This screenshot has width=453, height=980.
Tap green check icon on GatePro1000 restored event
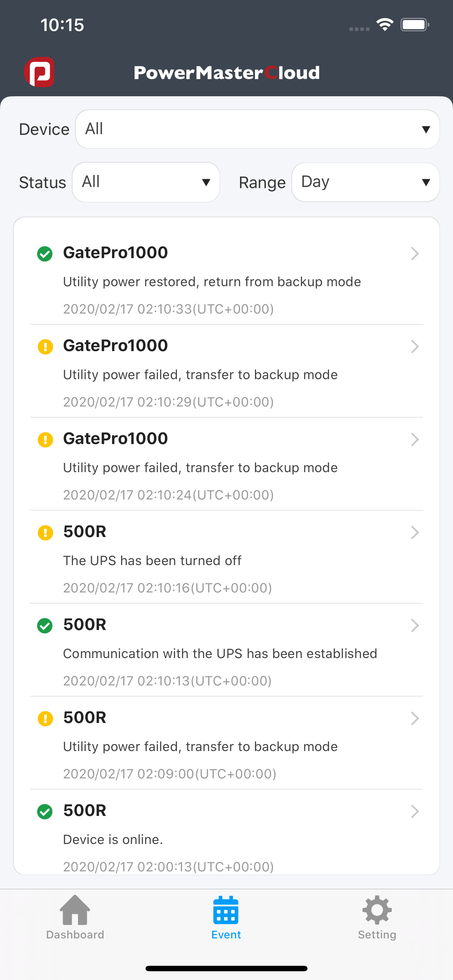45,254
